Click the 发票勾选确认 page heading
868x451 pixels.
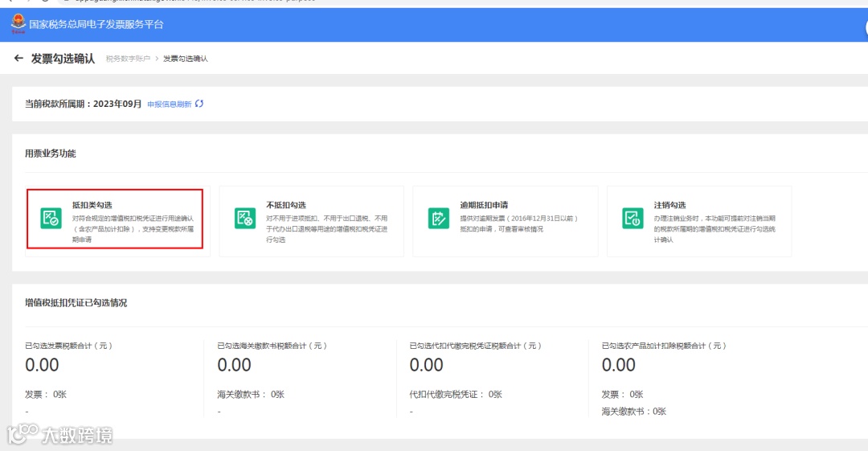pos(63,58)
